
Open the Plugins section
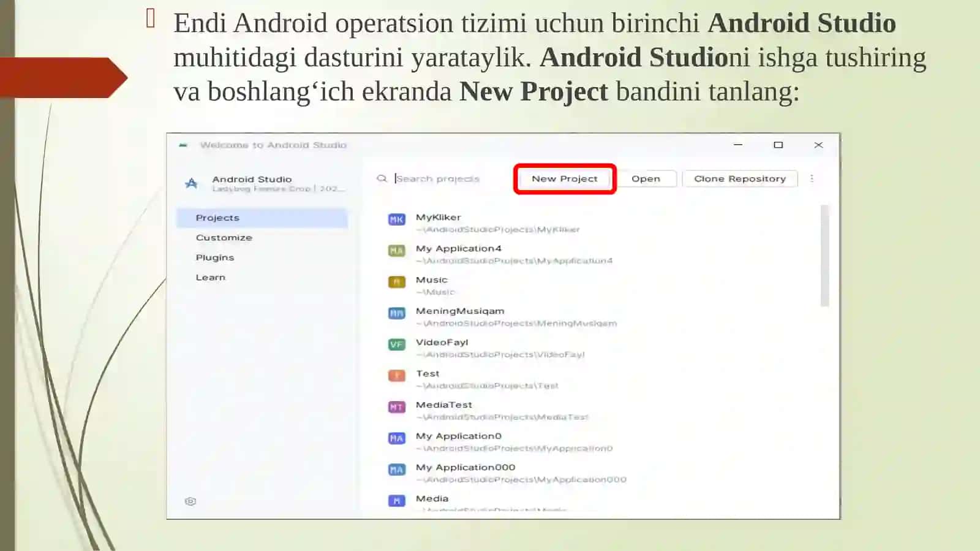pos(215,257)
